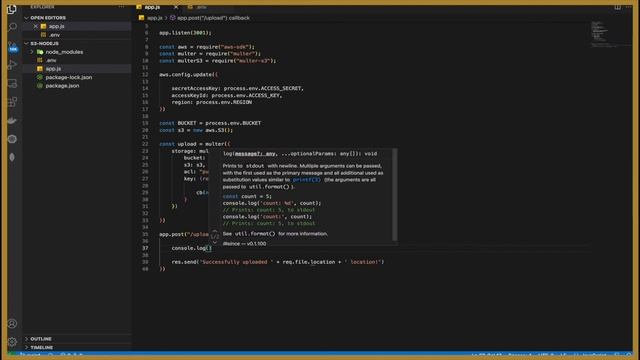Click the log(message?: any signature text
The image size is (640, 360).
tap(249, 154)
